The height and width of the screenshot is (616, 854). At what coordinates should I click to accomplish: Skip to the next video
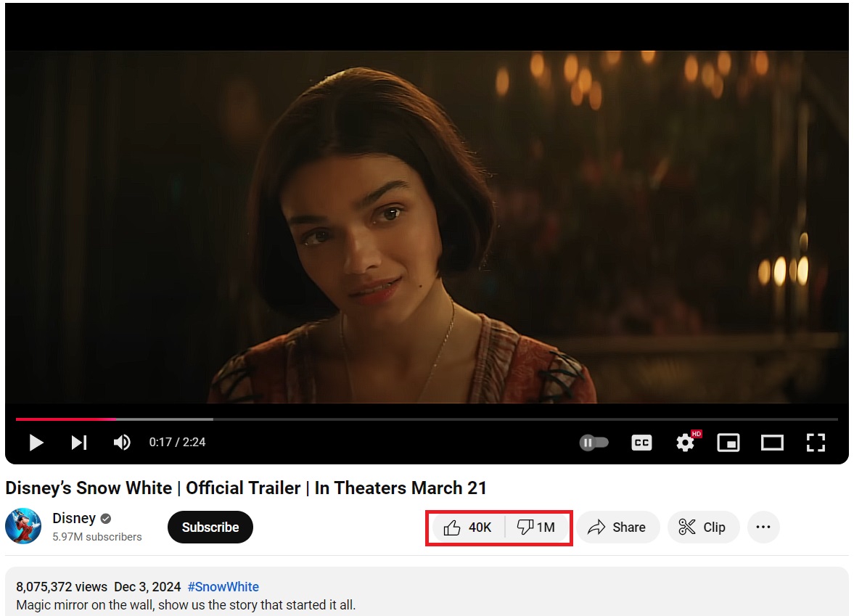(79, 443)
